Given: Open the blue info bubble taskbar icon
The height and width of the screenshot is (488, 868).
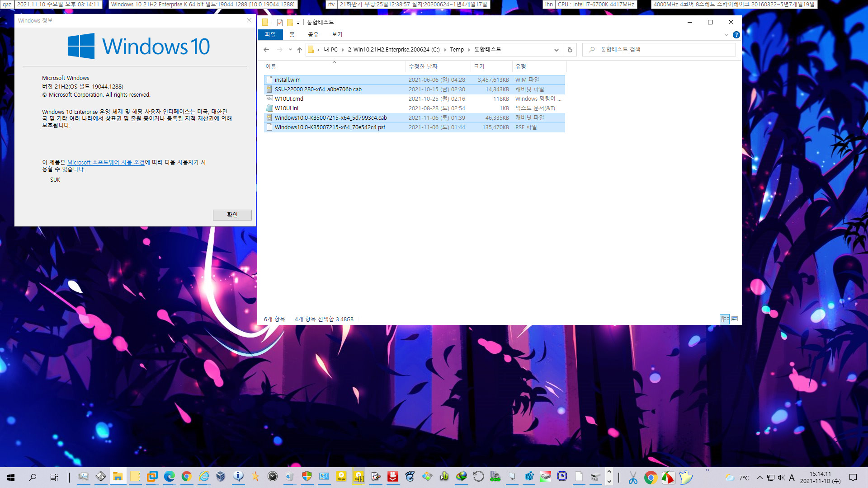Looking at the screenshot, I should tap(238, 477).
